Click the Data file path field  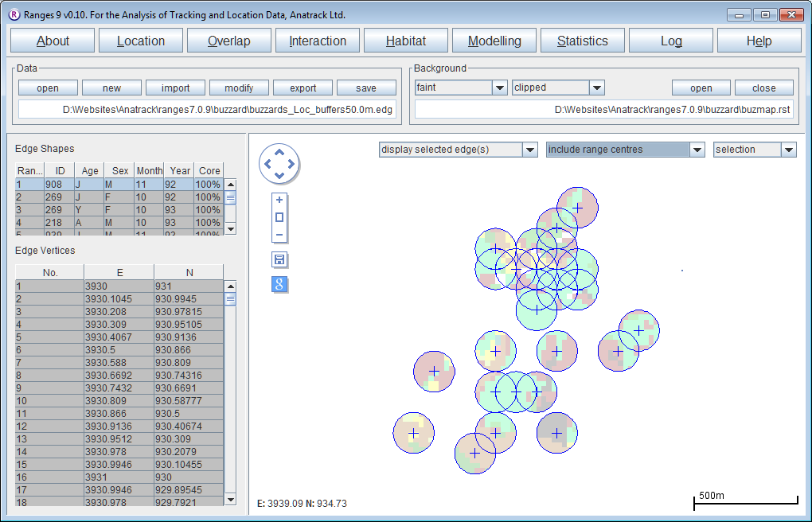[x=208, y=110]
